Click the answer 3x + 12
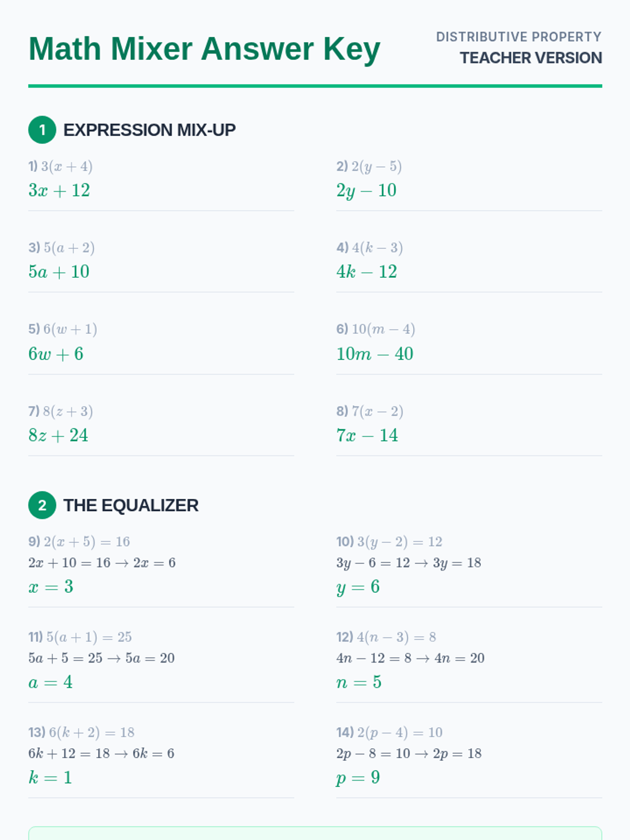630x840 pixels. coord(59,190)
